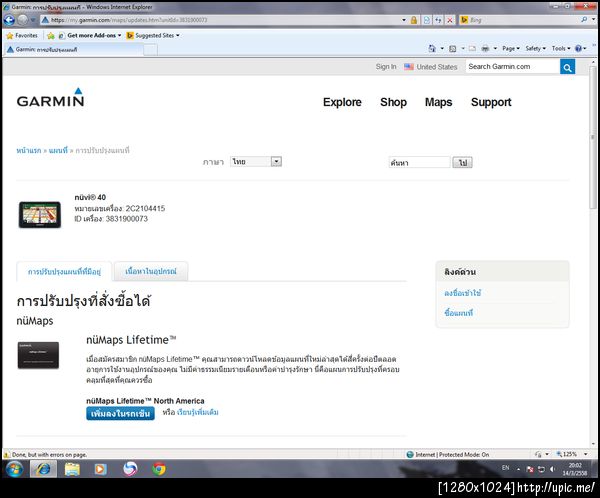Click the เรียนรู้เพิ่มเติม learn more link
The height and width of the screenshot is (498, 600).
197,412
